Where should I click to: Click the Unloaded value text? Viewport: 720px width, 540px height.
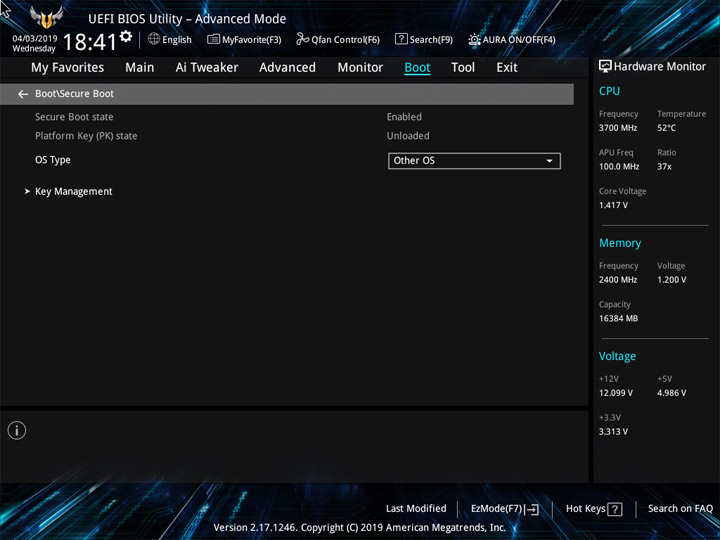pos(408,136)
